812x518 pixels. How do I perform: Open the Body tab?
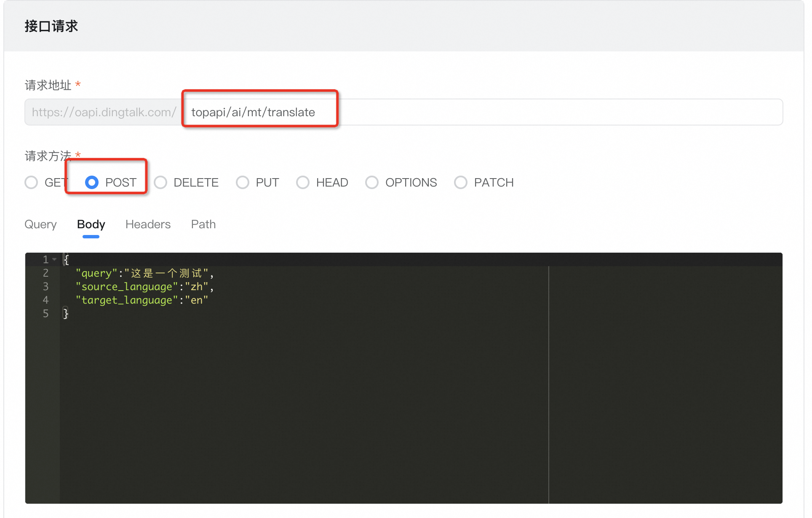(91, 224)
